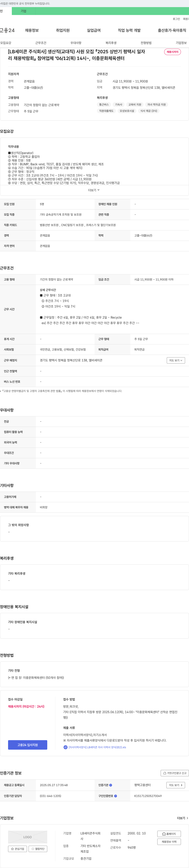The width and height of the screenshot is (189, 868).
Task: Click the 기업규모 value 중견기업
Action: coord(86,859)
